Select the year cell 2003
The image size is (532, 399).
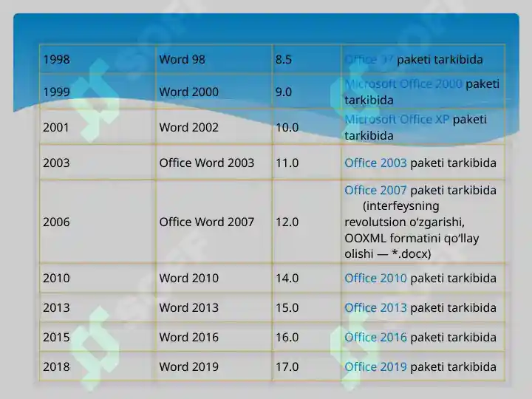point(98,163)
